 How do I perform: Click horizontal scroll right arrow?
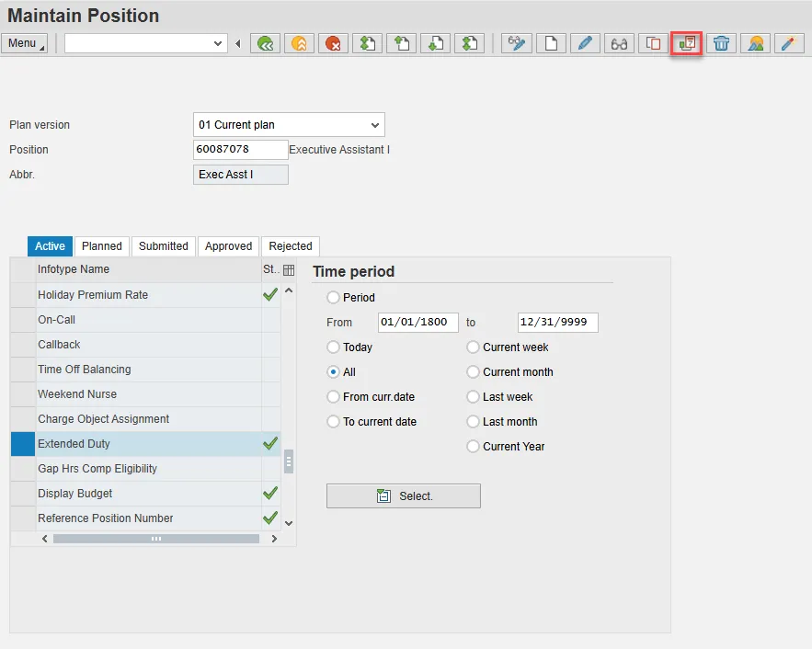(x=274, y=539)
